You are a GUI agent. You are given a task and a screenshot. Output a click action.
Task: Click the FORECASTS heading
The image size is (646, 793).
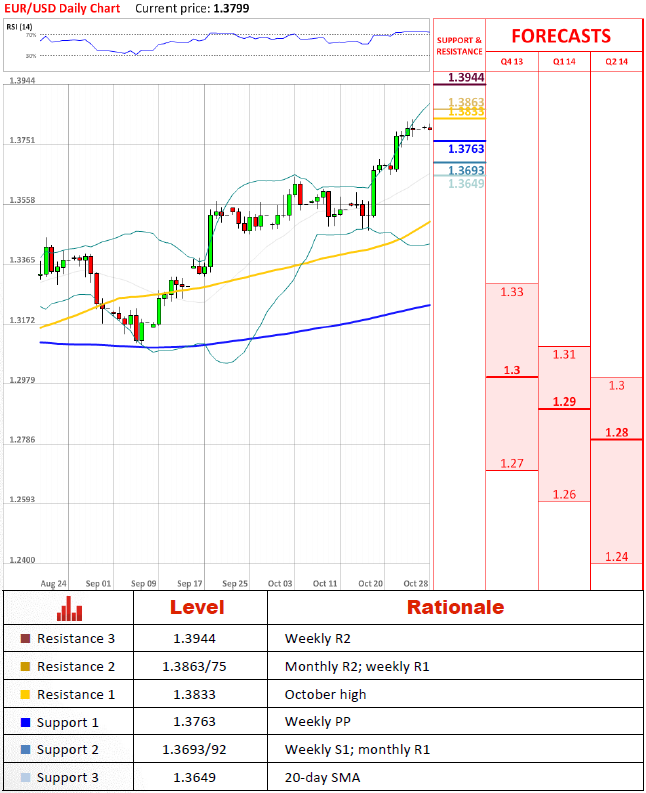560,36
